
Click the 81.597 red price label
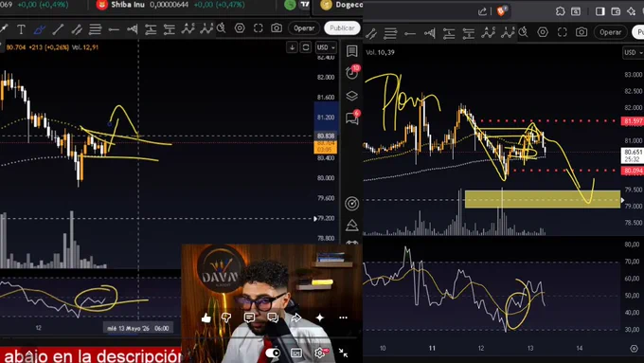[x=632, y=121]
